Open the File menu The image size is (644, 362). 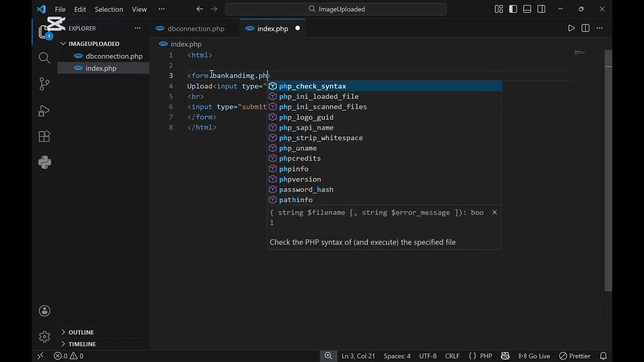(60, 9)
